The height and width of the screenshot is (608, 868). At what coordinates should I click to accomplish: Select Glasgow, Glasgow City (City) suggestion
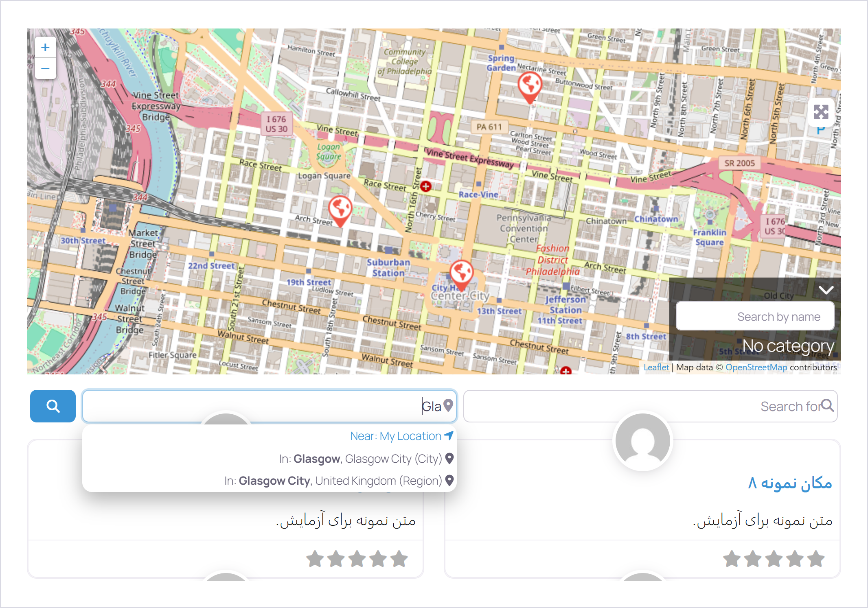(x=366, y=459)
